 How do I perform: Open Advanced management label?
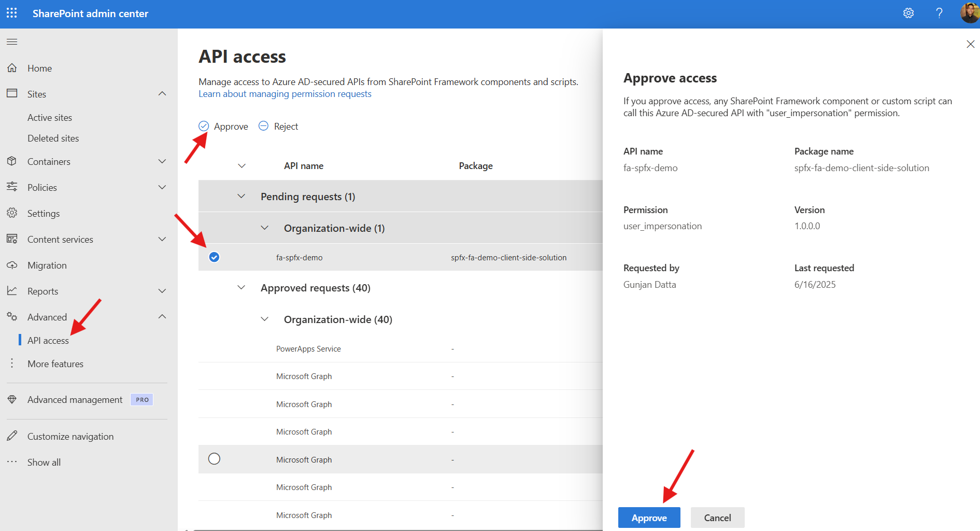(75, 400)
